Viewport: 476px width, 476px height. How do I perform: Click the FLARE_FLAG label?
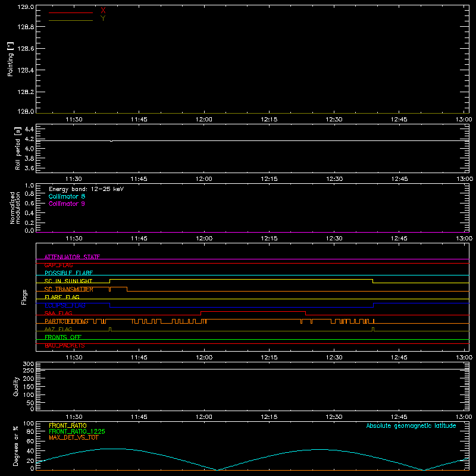point(62,297)
